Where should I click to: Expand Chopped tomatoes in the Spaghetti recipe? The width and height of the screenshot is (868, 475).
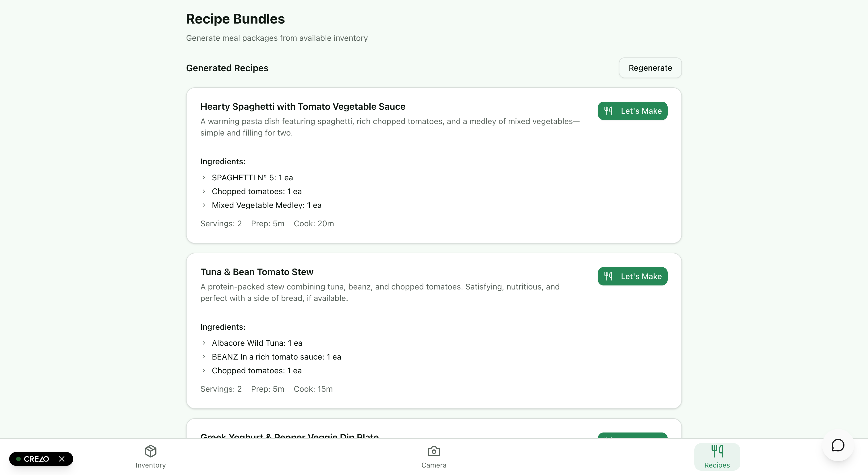tap(204, 191)
